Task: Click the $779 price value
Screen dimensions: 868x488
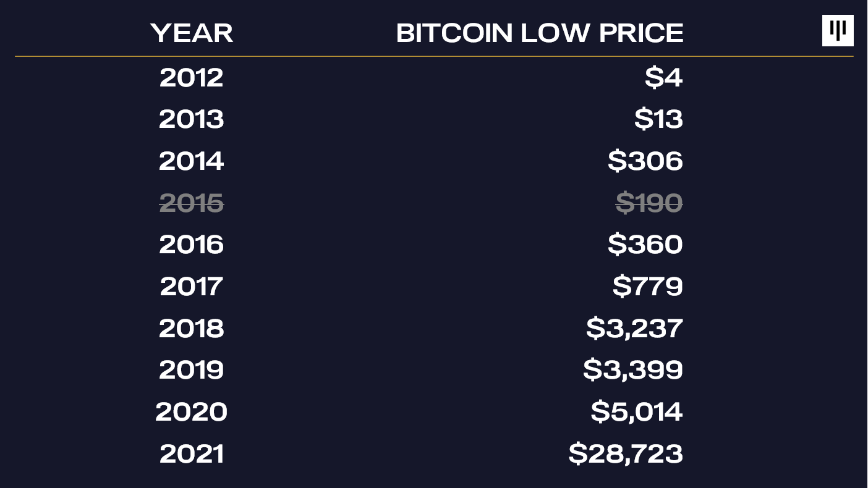Action: coord(648,286)
